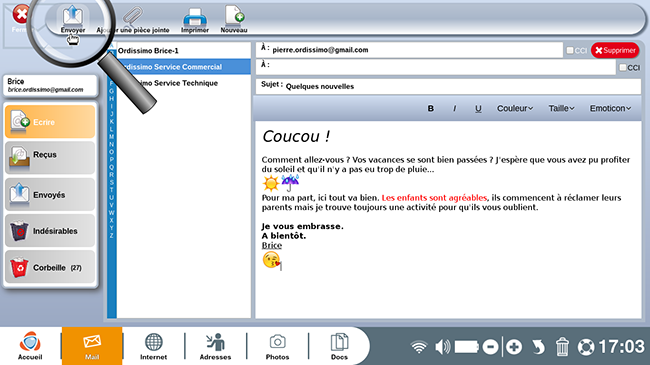Image resolution: width=650 pixels, height=365 pixels.
Task: Jump to letter Z in alphabet index
Action: [112, 236]
